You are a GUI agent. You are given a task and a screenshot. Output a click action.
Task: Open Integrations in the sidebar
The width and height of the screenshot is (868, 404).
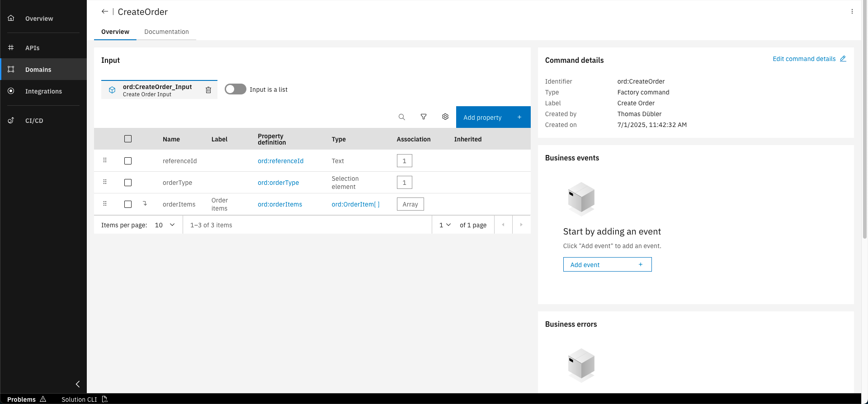[x=43, y=91]
